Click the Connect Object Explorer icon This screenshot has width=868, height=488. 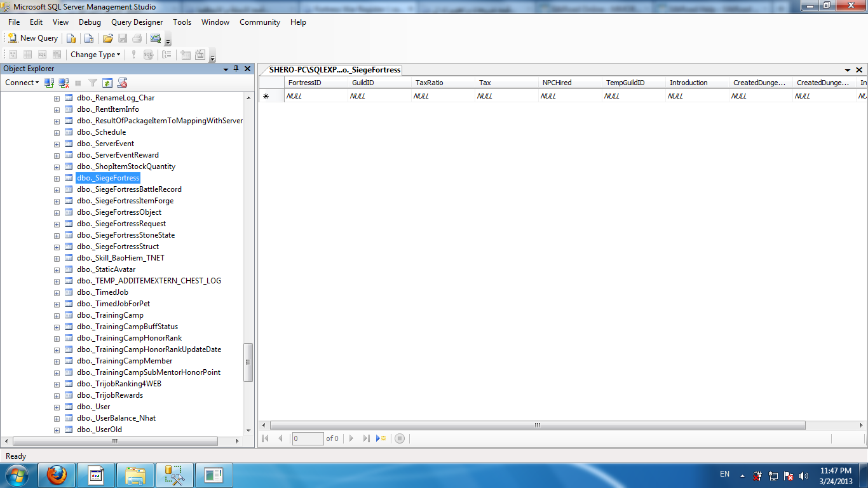click(x=49, y=83)
